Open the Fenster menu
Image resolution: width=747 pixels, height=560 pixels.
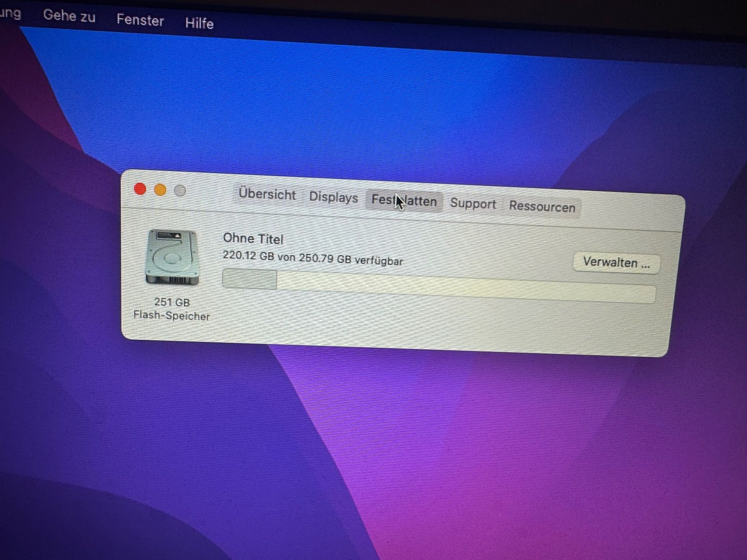(x=140, y=20)
